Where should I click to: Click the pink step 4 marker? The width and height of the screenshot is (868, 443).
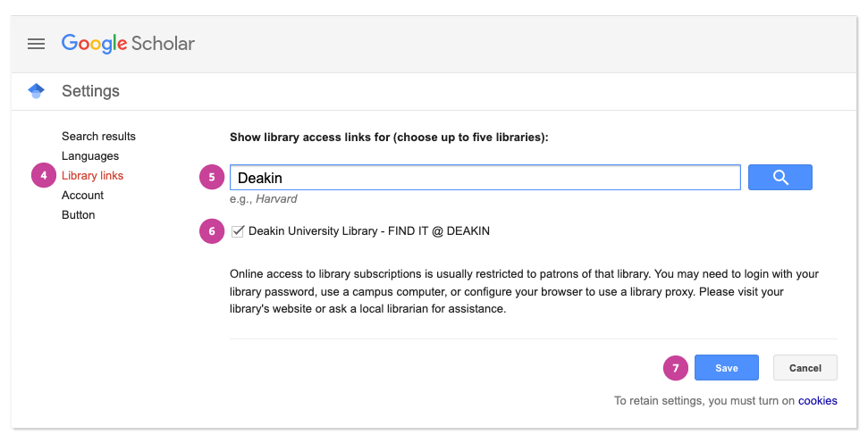coord(44,176)
